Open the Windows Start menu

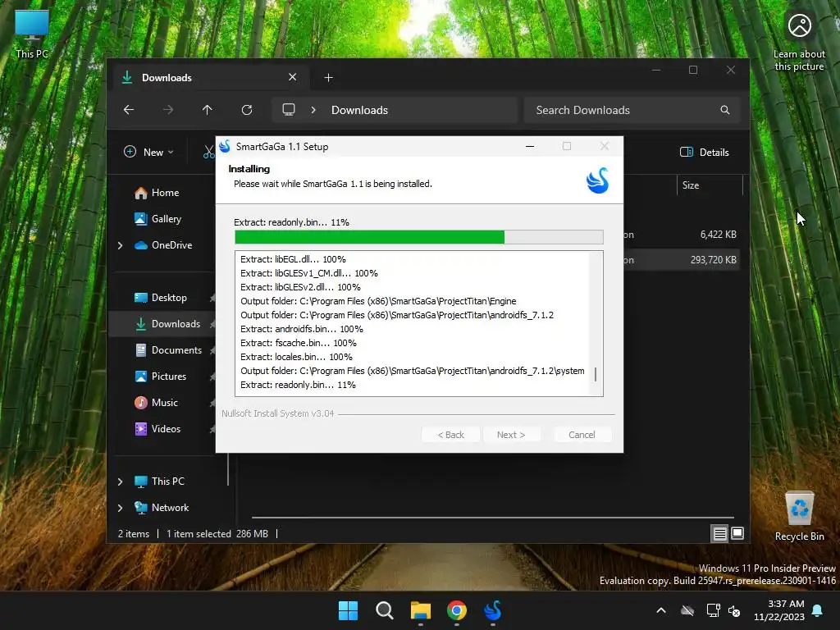(x=348, y=610)
